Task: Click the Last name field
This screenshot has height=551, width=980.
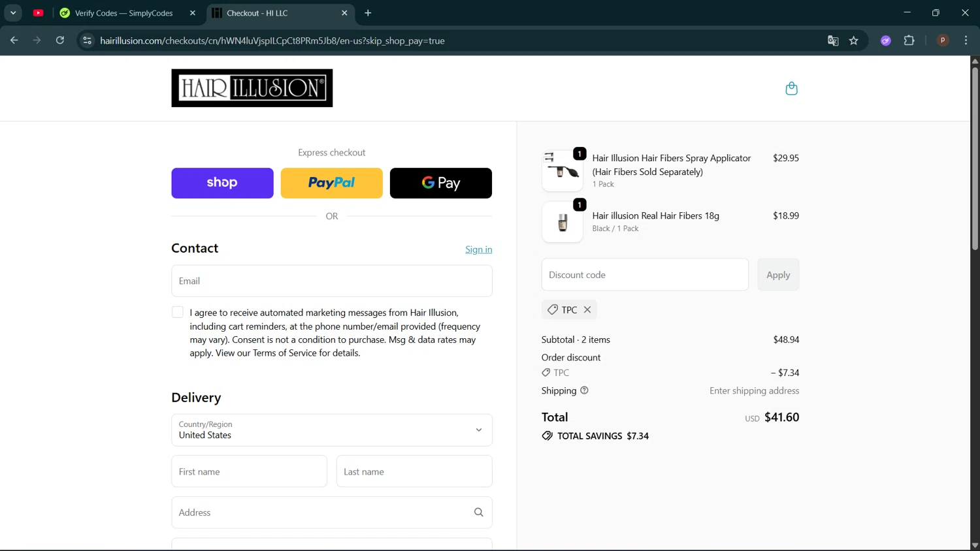Action: 414,471
